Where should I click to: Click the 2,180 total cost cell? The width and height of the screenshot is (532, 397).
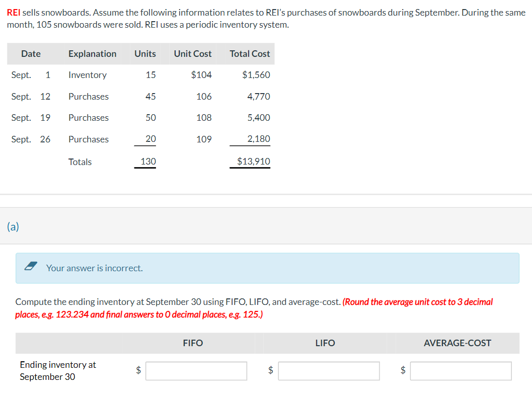(x=259, y=138)
